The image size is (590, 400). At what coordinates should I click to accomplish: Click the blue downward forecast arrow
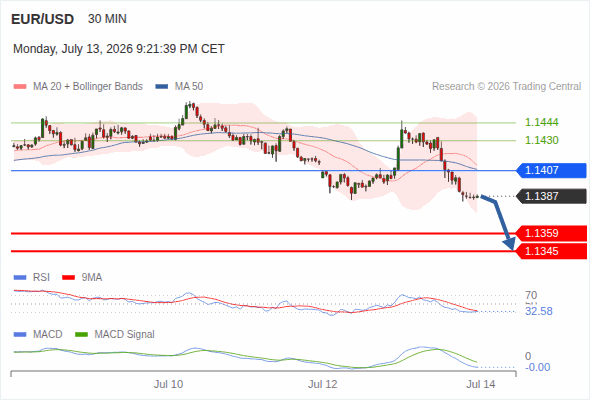[x=499, y=222]
